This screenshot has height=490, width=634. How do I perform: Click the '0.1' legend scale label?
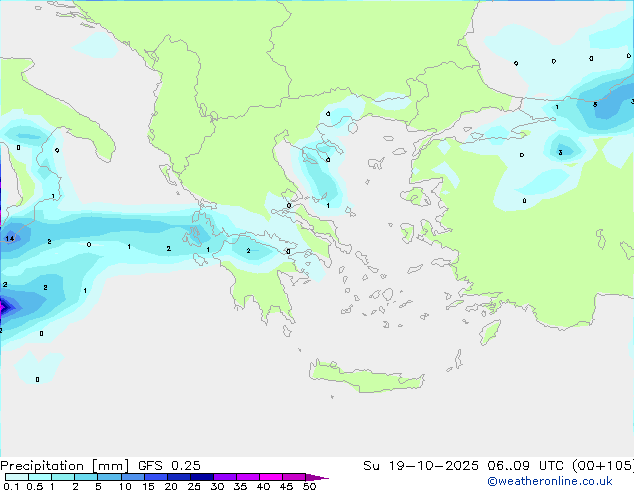[11, 486]
